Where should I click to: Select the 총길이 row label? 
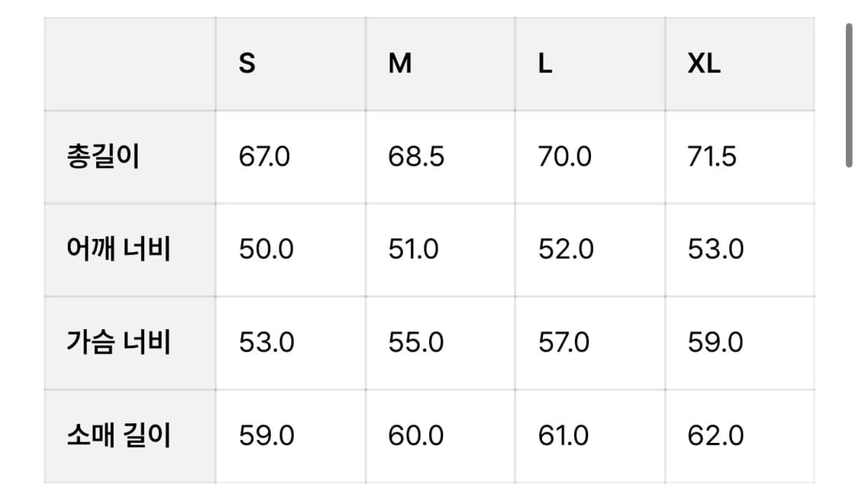103,157
